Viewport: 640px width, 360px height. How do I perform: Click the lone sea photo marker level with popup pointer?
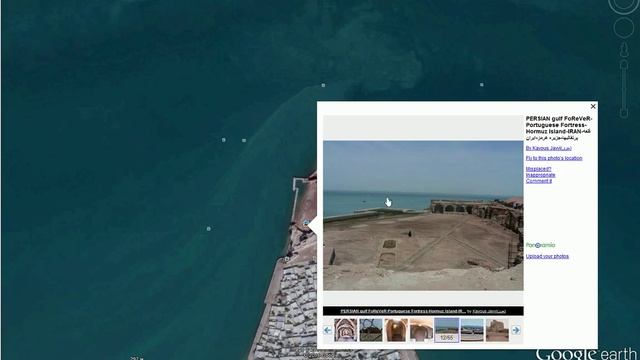209,229
